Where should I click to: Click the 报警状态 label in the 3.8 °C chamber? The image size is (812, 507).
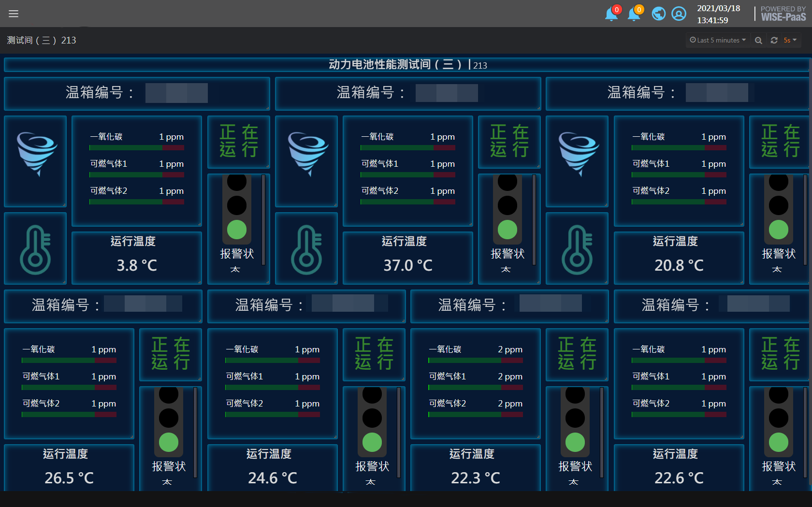pyautogui.click(x=237, y=260)
